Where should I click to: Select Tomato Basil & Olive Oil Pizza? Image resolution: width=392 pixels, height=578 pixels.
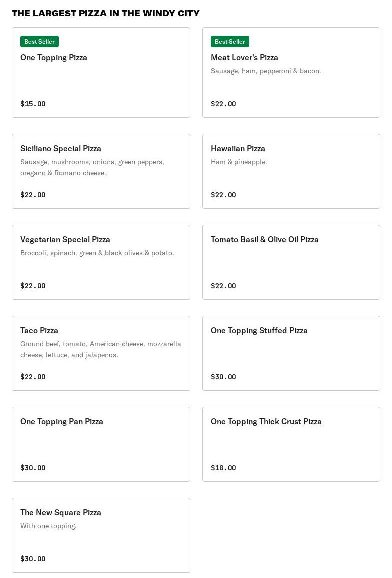pyautogui.click(x=291, y=262)
